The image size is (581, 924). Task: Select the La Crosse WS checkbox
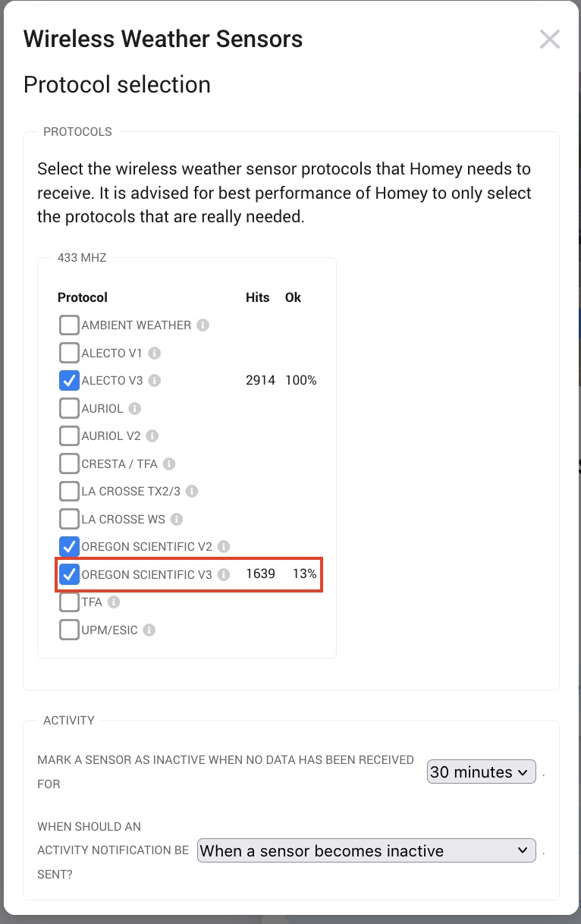click(69, 519)
